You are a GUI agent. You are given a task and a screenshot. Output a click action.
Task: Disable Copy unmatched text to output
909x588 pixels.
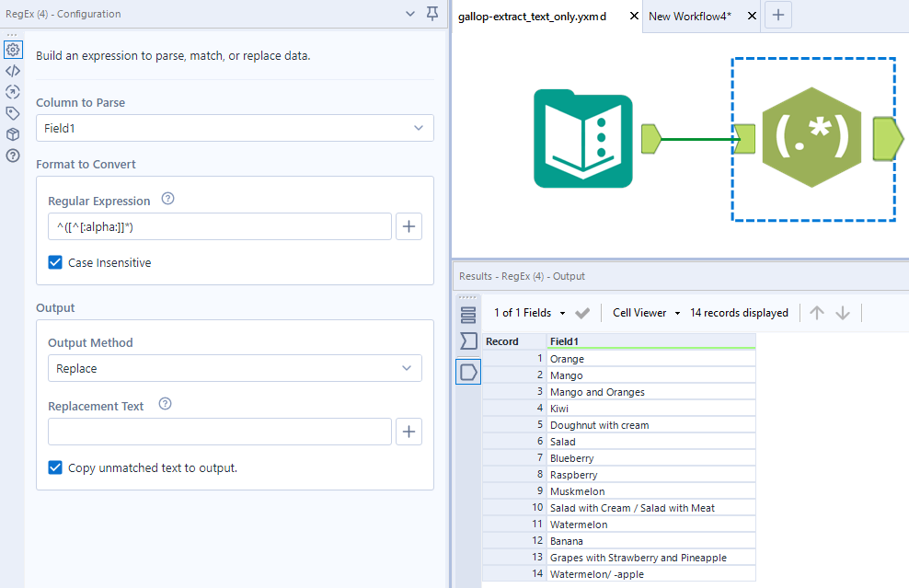click(55, 467)
